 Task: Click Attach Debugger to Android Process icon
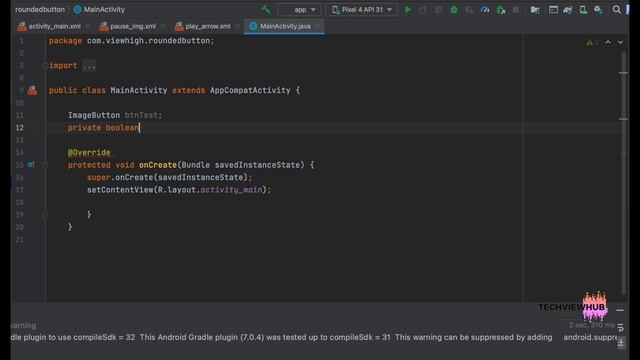point(500,9)
